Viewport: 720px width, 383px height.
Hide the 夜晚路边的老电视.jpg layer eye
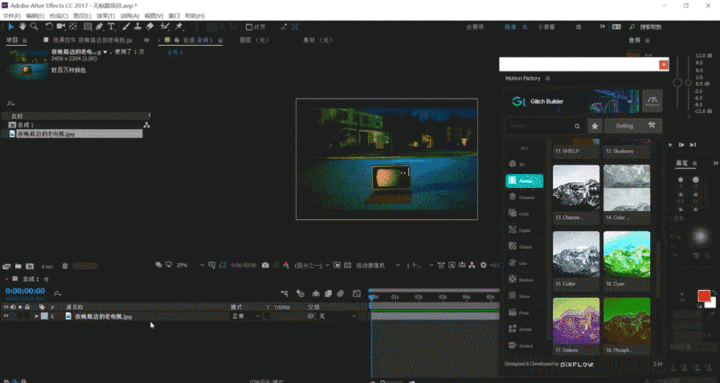pos(6,316)
